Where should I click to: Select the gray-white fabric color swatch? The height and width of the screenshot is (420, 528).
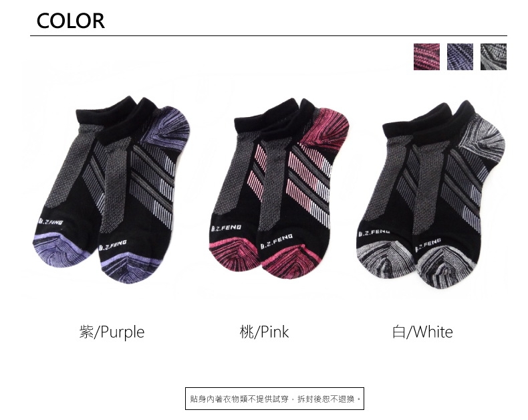pos(493,57)
